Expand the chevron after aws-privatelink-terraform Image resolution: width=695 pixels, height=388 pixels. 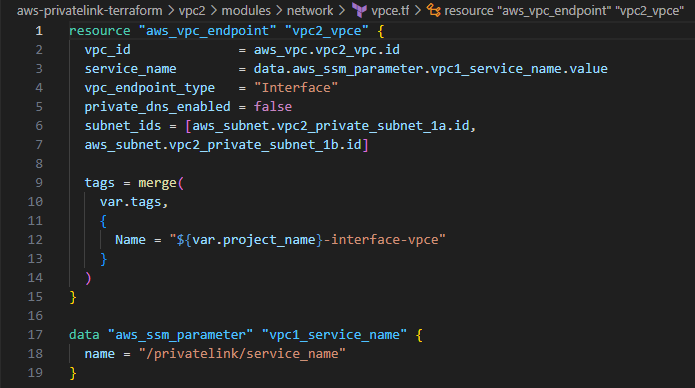(171, 10)
